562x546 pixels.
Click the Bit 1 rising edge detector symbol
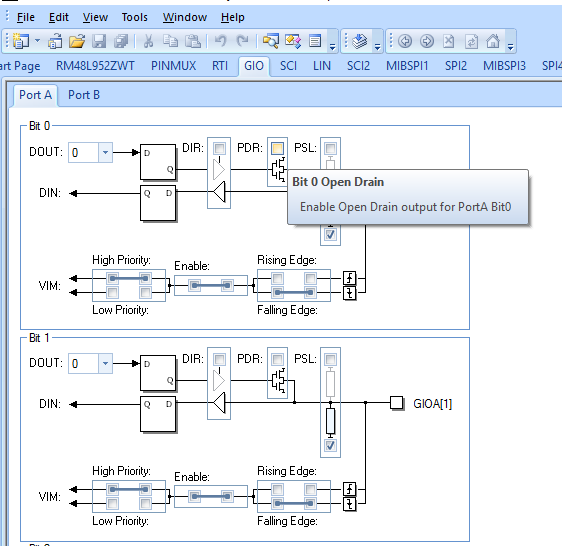349,489
